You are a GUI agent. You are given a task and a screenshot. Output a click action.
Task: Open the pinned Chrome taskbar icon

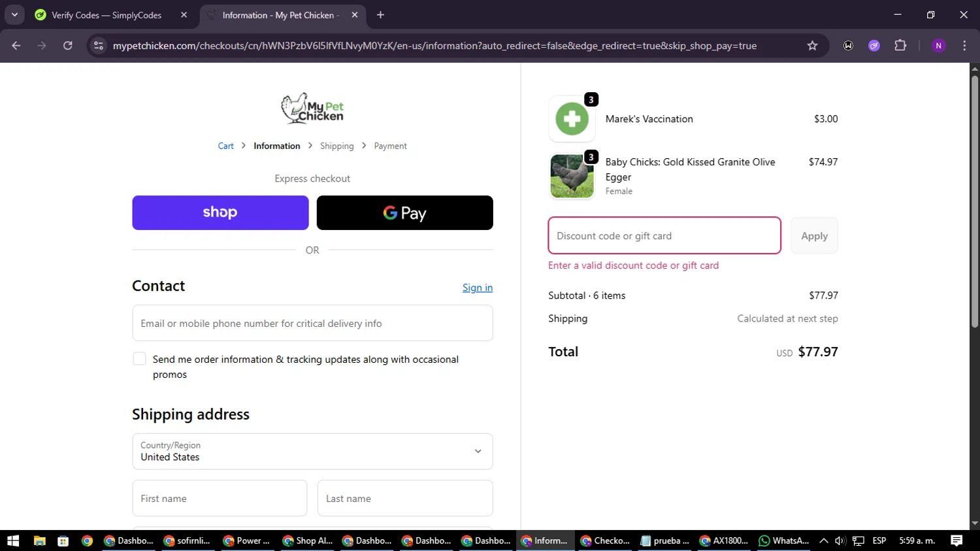[87, 541]
